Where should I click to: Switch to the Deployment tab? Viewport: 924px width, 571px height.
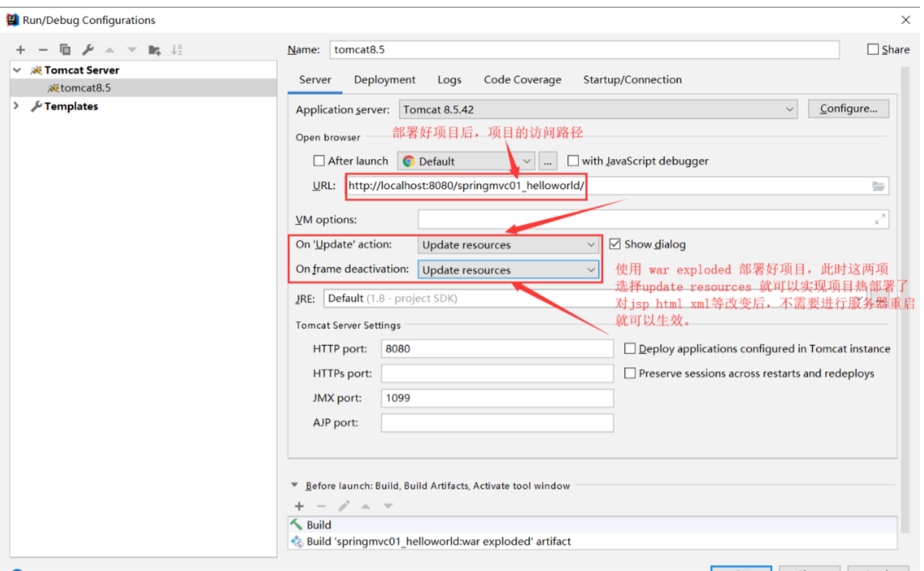pyautogui.click(x=384, y=80)
